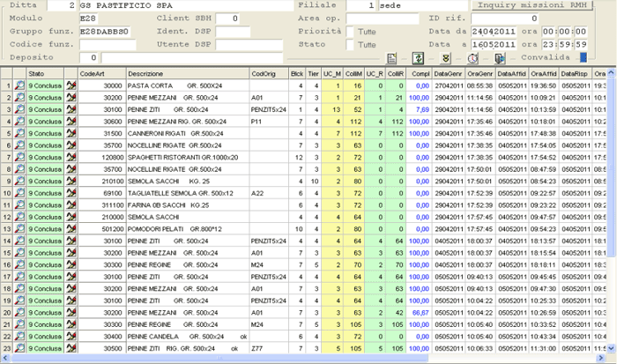Viewport: 617px width, 364px height.
Task: Click the red action icon in row 21
Action: [71, 324]
